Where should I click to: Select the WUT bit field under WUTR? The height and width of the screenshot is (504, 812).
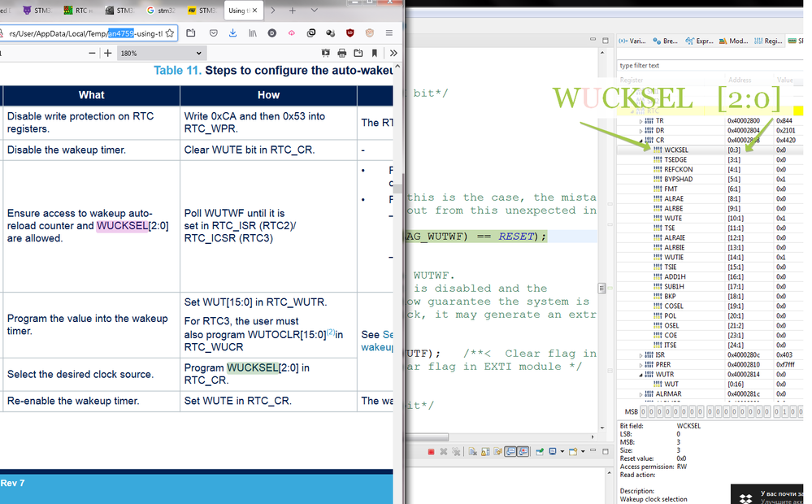(710, 384)
